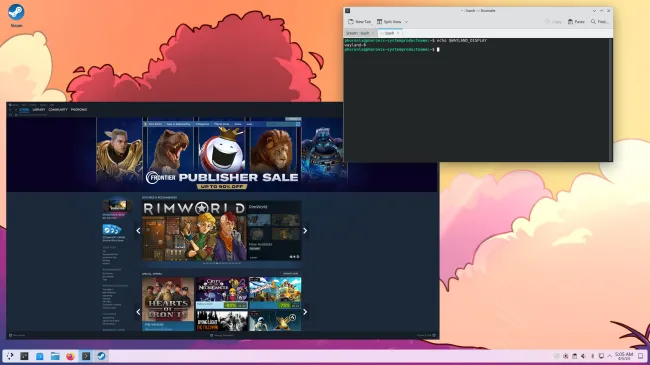Click the Copy button in Konsole toolbar
The image size is (650, 365).
[553, 22]
